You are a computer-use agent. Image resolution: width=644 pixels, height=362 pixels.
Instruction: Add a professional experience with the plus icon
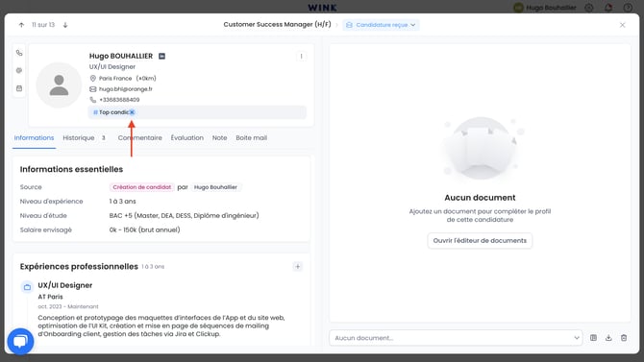[298, 267]
